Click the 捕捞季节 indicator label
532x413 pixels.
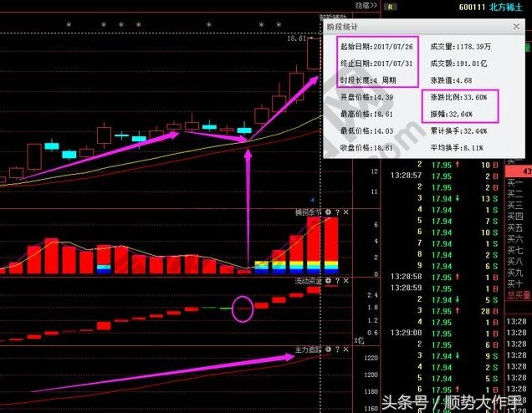pos(308,212)
